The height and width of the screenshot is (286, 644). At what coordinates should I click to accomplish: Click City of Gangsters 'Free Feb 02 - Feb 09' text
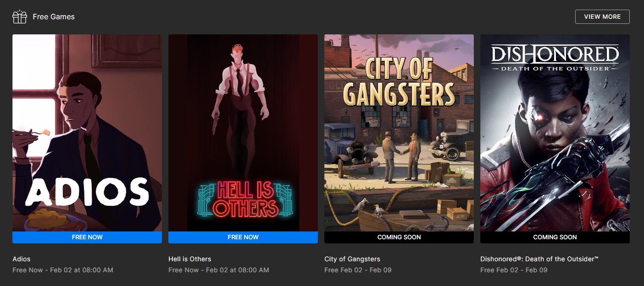point(358,270)
